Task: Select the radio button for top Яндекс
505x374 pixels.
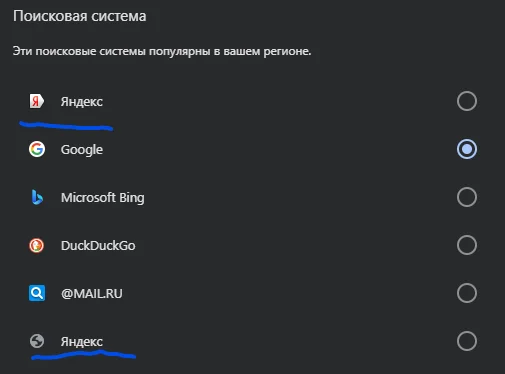Action: 467,101
